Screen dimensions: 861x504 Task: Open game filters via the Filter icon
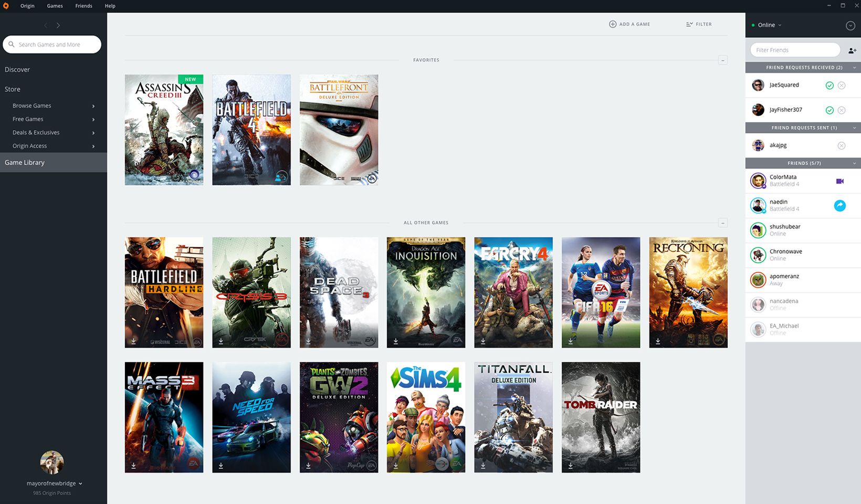[x=689, y=24]
